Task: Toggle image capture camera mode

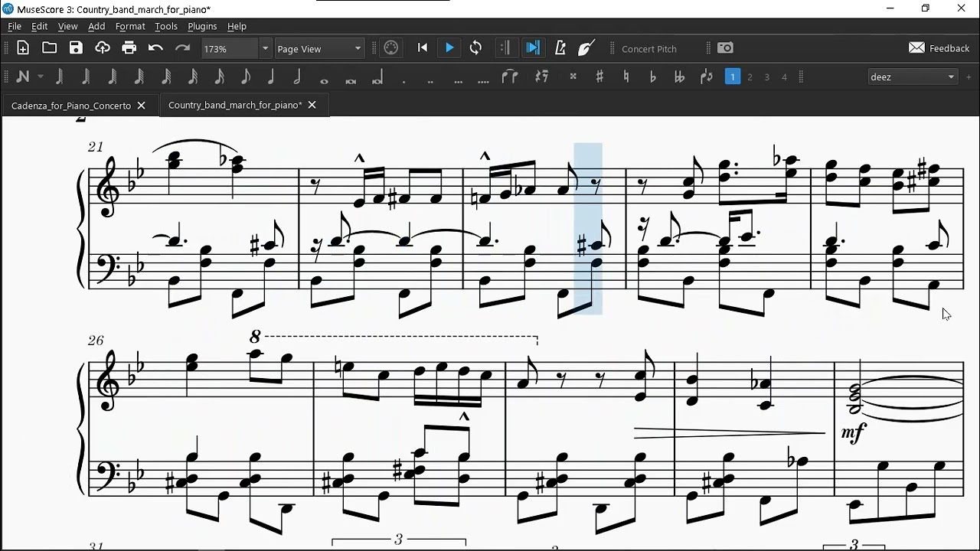Action: (x=725, y=48)
